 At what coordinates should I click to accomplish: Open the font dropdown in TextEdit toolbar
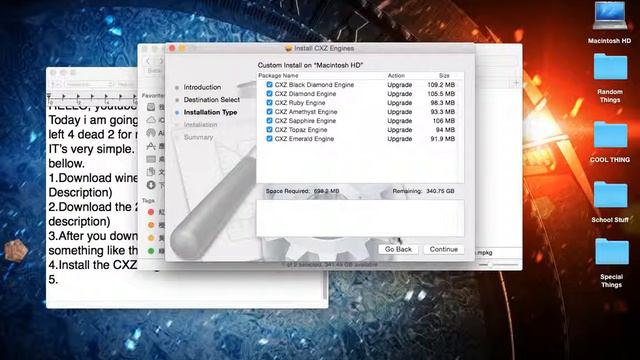[x=88, y=84]
